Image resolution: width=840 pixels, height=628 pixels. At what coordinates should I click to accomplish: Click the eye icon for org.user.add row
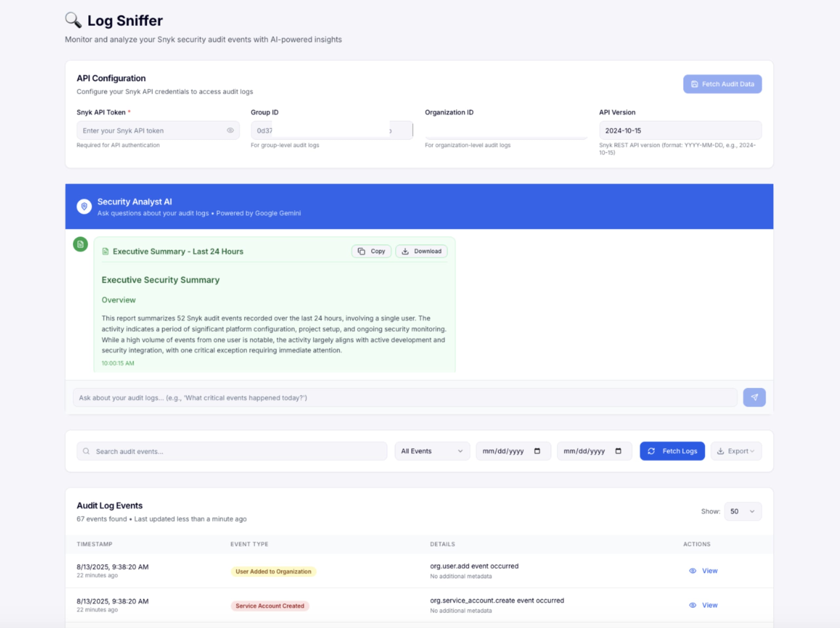point(692,571)
